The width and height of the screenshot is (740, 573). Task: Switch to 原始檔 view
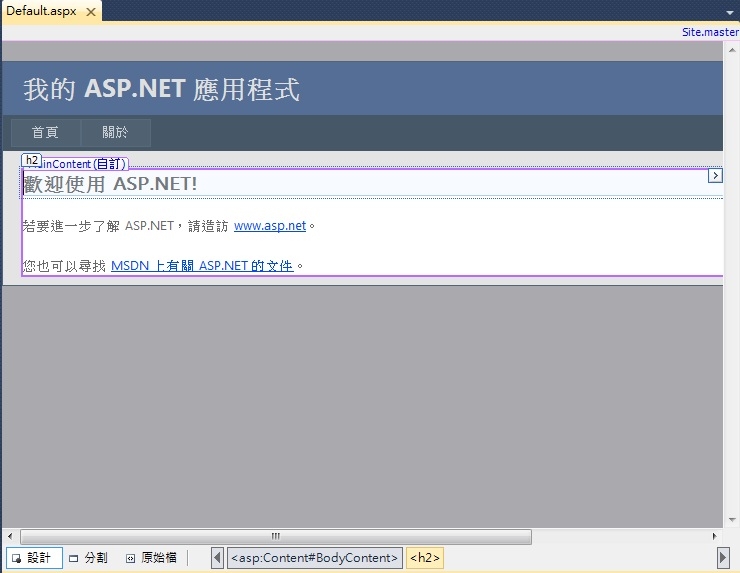click(151, 558)
